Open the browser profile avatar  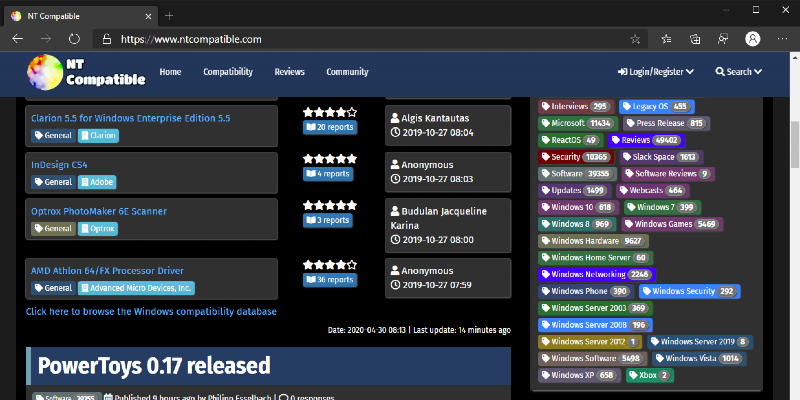(x=753, y=39)
